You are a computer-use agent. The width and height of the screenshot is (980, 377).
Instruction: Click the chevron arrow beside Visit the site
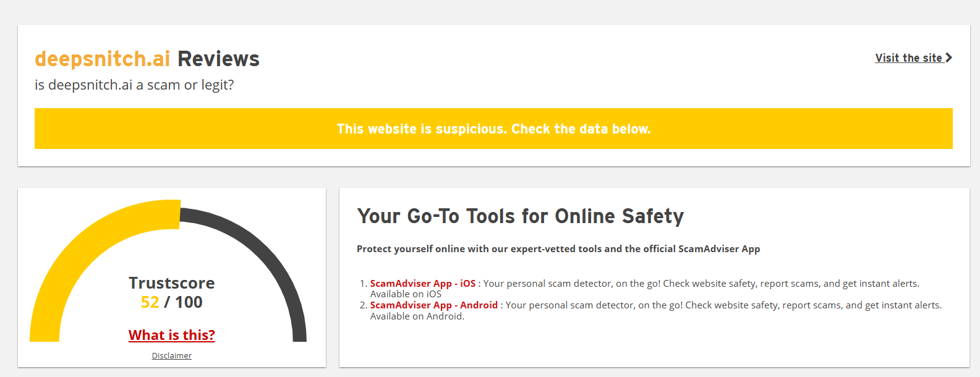(x=948, y=57)
